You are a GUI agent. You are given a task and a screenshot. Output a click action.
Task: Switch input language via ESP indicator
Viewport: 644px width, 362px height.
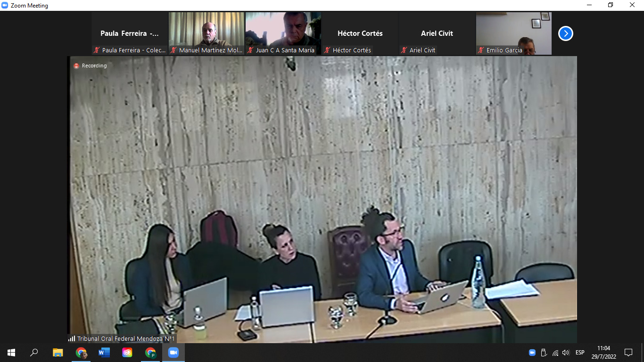click(580, 353)
